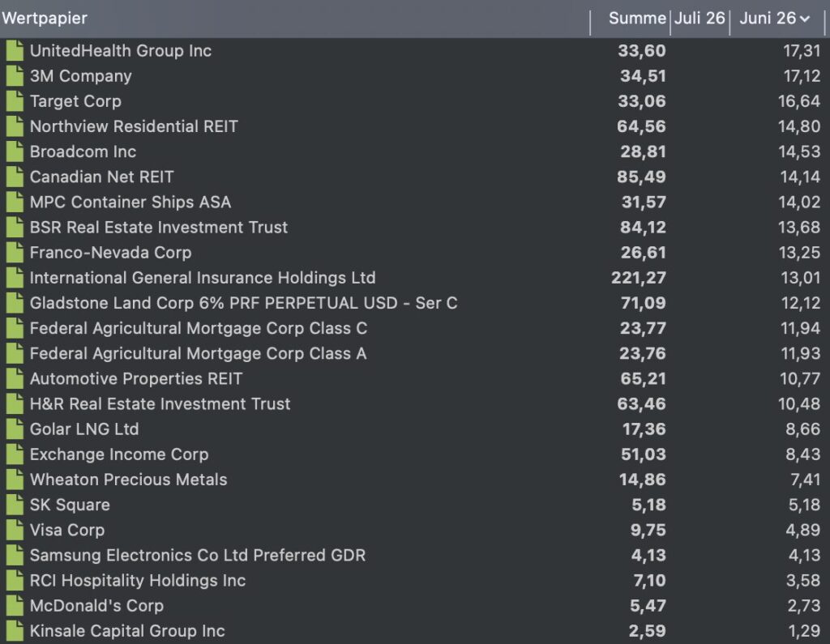Click the Juni 26 value 10,77
This screenshot has width=830, height=644.
[x=800, y=379]
